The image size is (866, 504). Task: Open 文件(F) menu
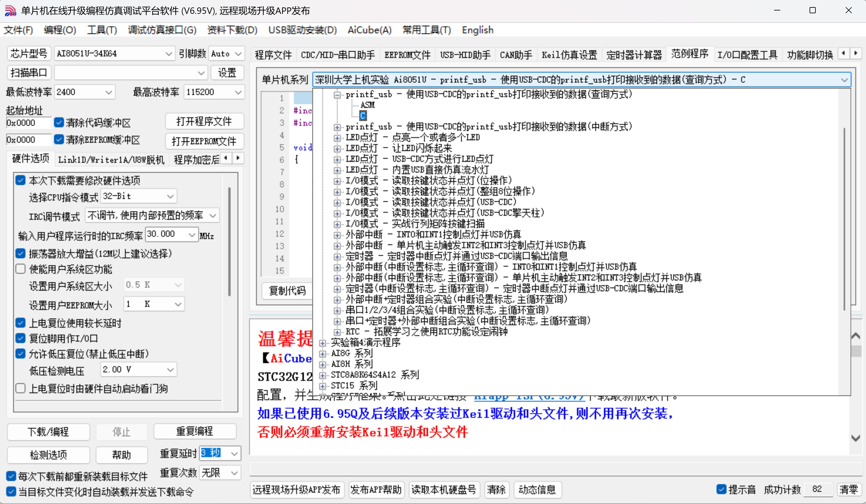[18, 30]
